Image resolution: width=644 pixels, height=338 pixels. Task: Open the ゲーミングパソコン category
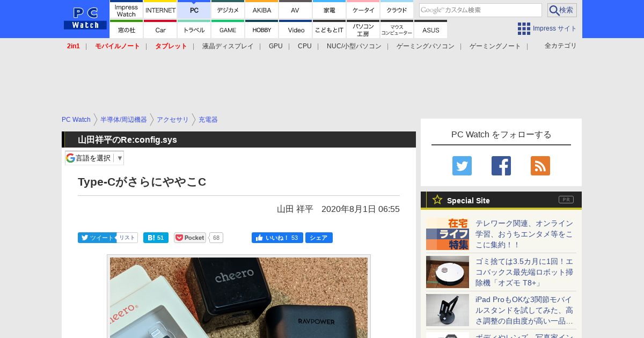point(426,46)
